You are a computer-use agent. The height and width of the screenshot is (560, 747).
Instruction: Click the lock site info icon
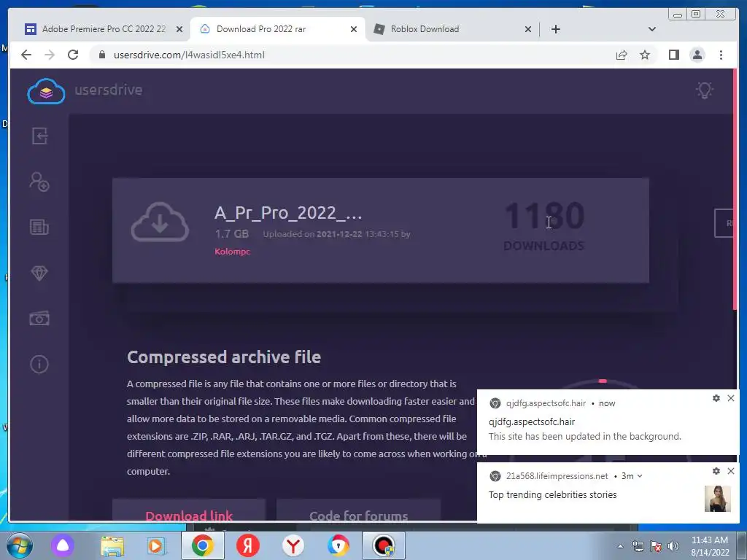[101, 55]
